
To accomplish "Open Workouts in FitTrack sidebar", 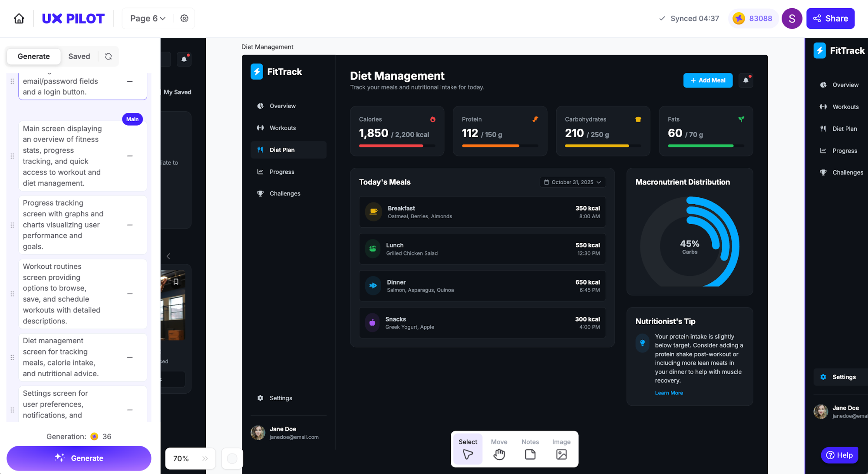I will [282, 128].
